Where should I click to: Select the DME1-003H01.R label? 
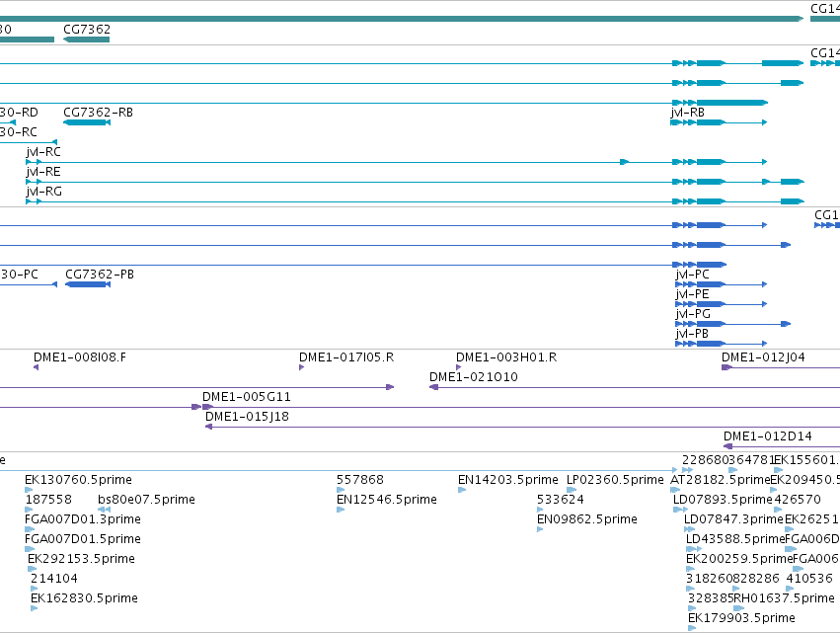pos(506,356)
